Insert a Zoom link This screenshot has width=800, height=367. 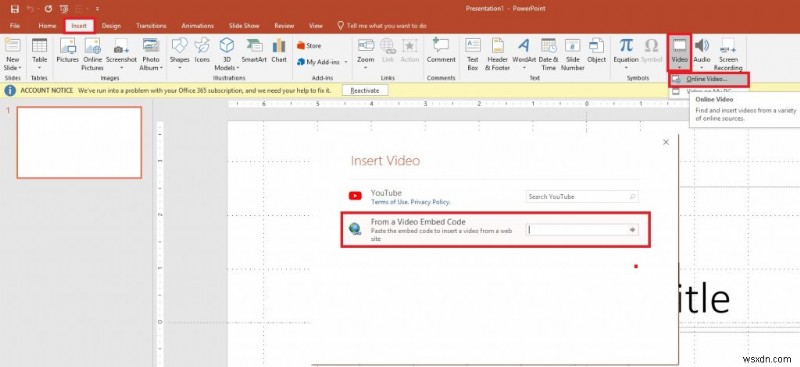point(366,55)
